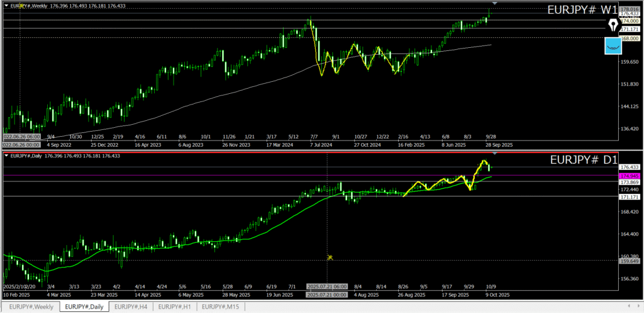The width and height of the screenshot is (644, 313).
Task: Click the yellow star marker on weekly chart
Action: click(21, 6)
